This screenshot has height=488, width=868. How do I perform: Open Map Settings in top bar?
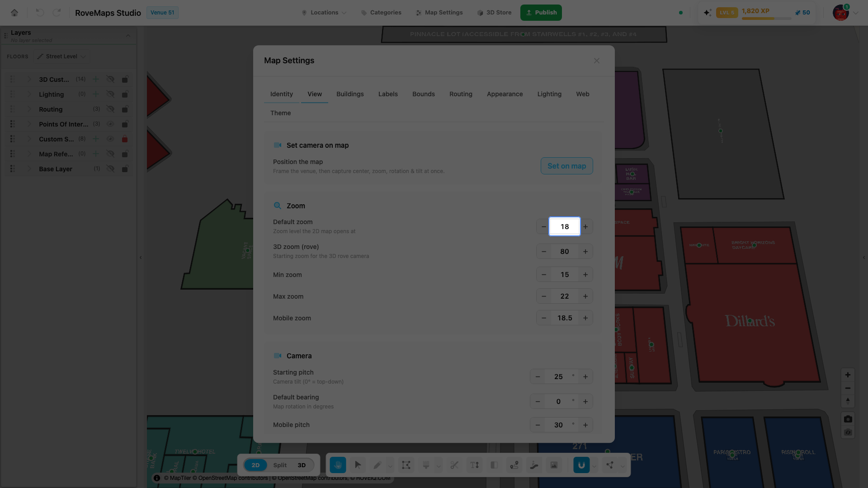pyautogui.click(x=439, y=13)
